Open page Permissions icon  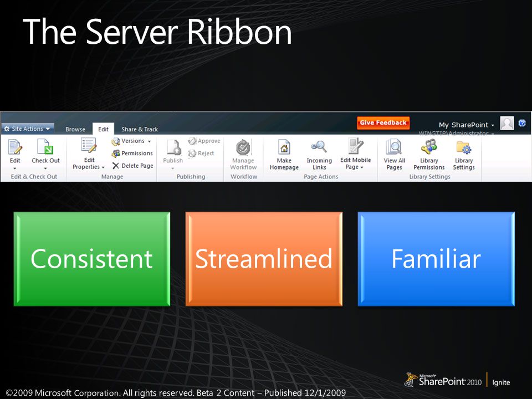pos(116,154)
